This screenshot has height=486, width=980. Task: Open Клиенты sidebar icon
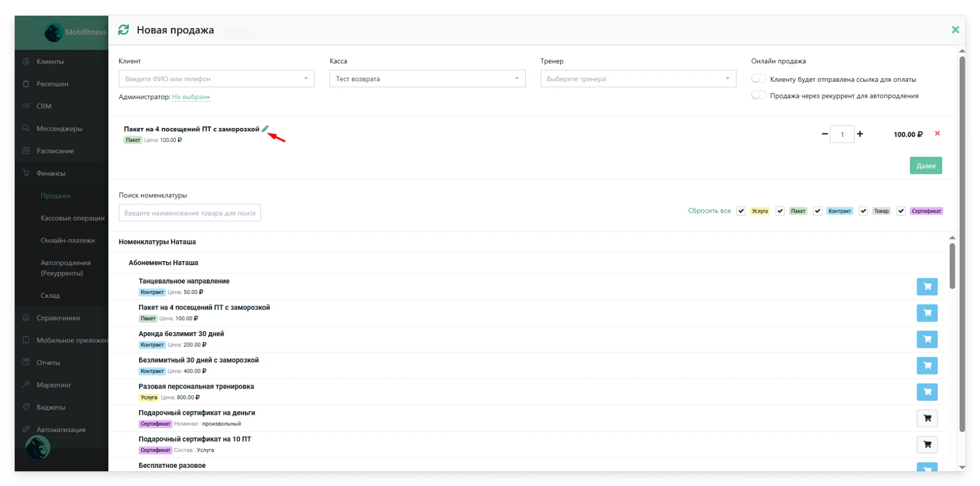[26, 61]
